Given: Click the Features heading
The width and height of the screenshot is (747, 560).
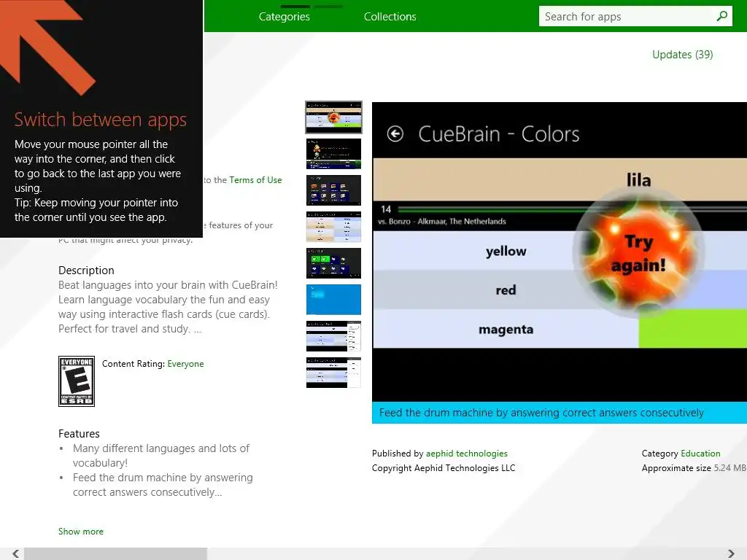Looking at the screenshot, I should pyautogui.click(x=79, y=434).
